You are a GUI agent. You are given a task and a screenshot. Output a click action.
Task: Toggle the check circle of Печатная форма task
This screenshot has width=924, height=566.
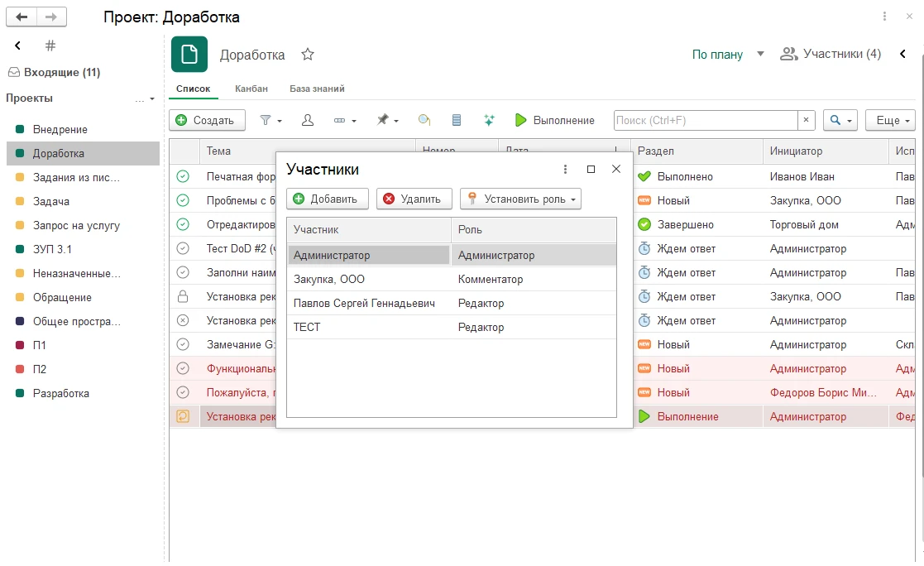[x=183, y=176]
